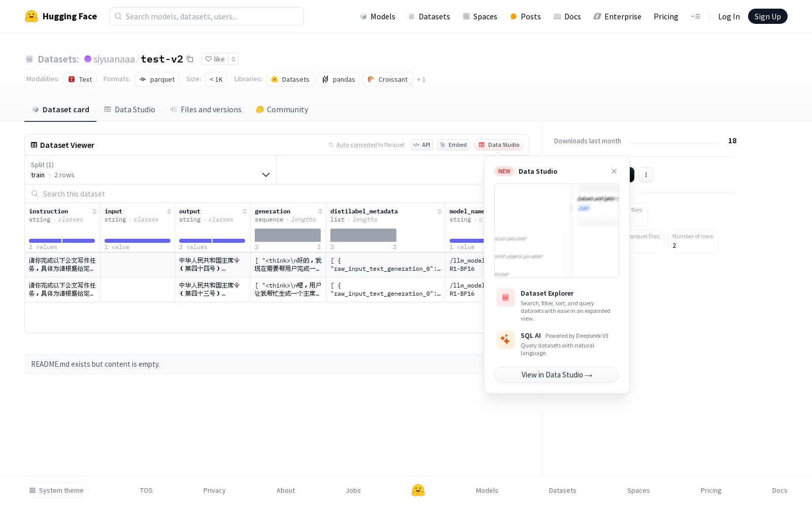Click the Hugging Face logo icon
The height and width of the screenshot is (508, 812).
tap(31, 16)
